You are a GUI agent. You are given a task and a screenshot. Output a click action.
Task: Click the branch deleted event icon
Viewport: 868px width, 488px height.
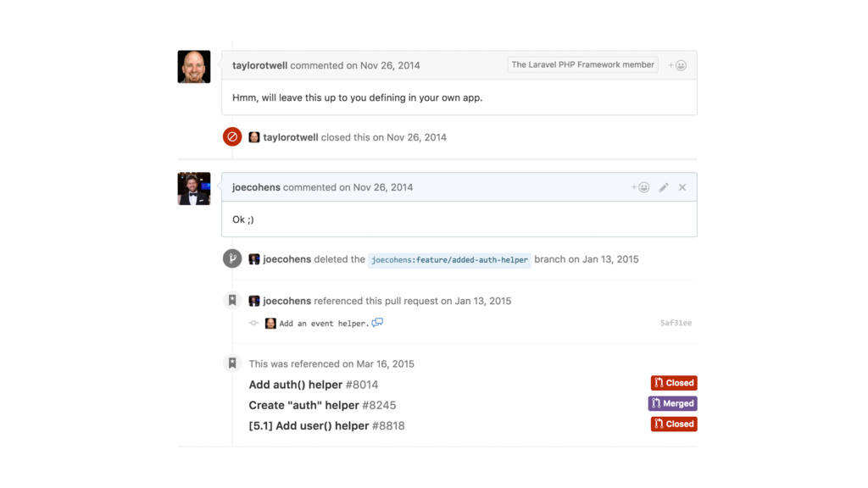pos(232,258)
